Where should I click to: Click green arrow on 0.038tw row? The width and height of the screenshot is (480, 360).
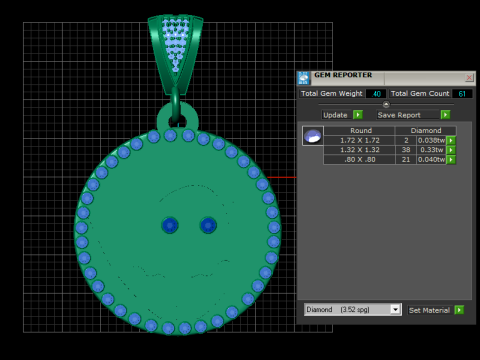click(451, 140)
